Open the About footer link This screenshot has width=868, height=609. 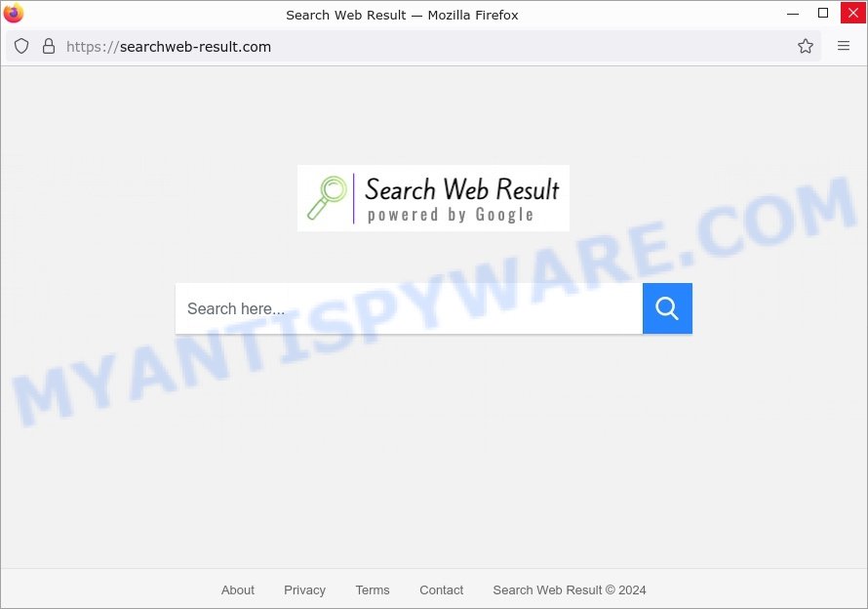[x=238, y=590]
